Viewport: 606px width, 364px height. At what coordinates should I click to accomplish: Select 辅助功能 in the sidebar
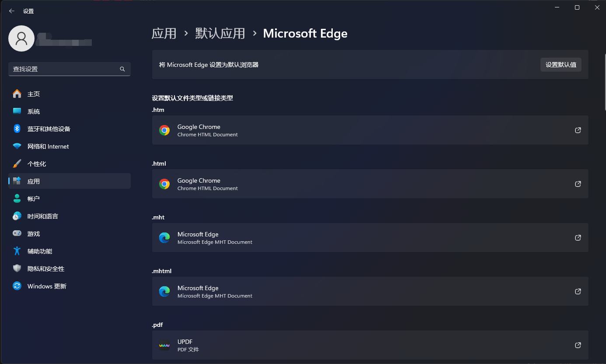40,251
